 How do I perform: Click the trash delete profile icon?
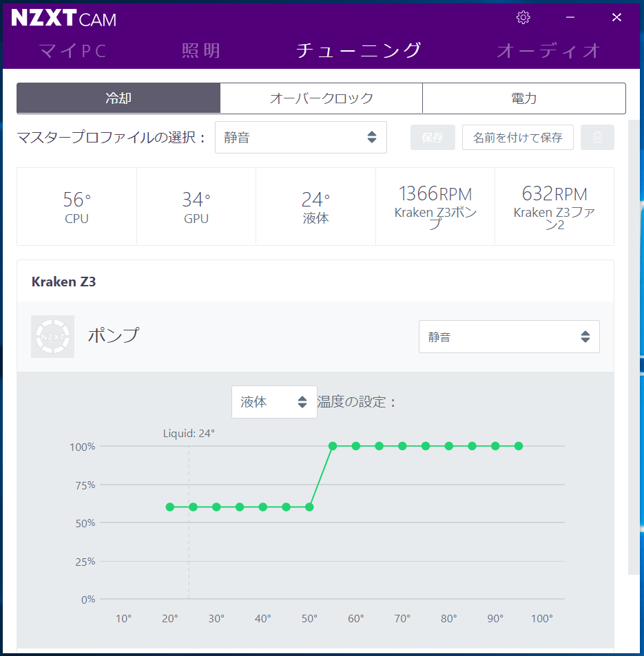point(598,137)
